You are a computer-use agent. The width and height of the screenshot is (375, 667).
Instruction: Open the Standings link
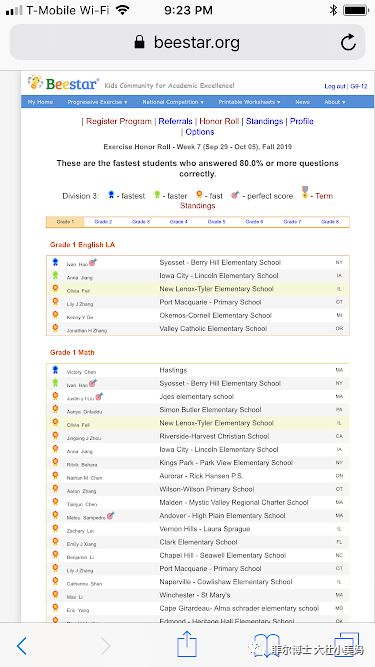pos(264,121)
